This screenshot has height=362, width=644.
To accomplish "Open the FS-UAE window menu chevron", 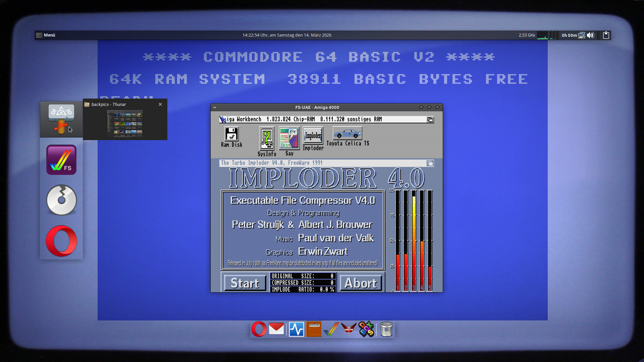I will click(x=215, y=108).
